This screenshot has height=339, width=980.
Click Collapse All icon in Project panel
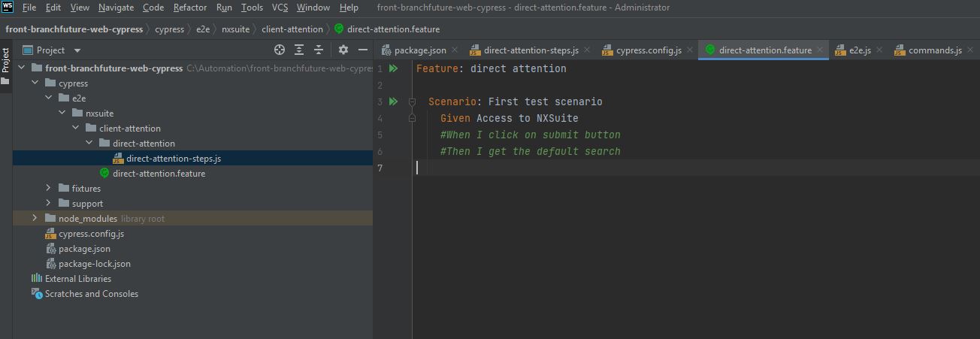click(x=319, y=50)
